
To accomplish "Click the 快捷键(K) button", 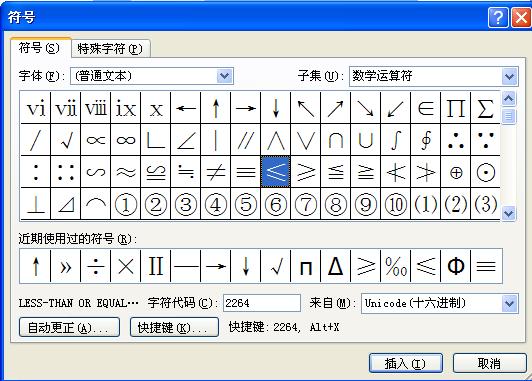I will 174,327.
